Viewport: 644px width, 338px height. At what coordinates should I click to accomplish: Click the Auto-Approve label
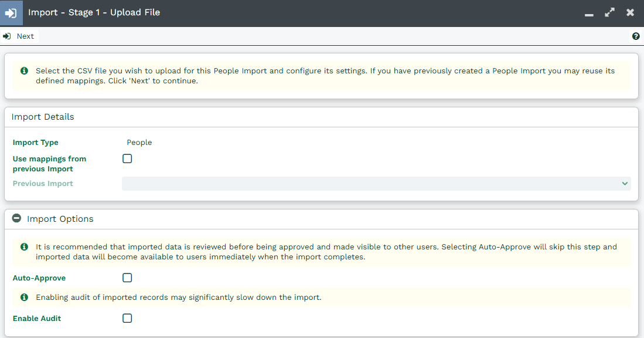(39, 278)
